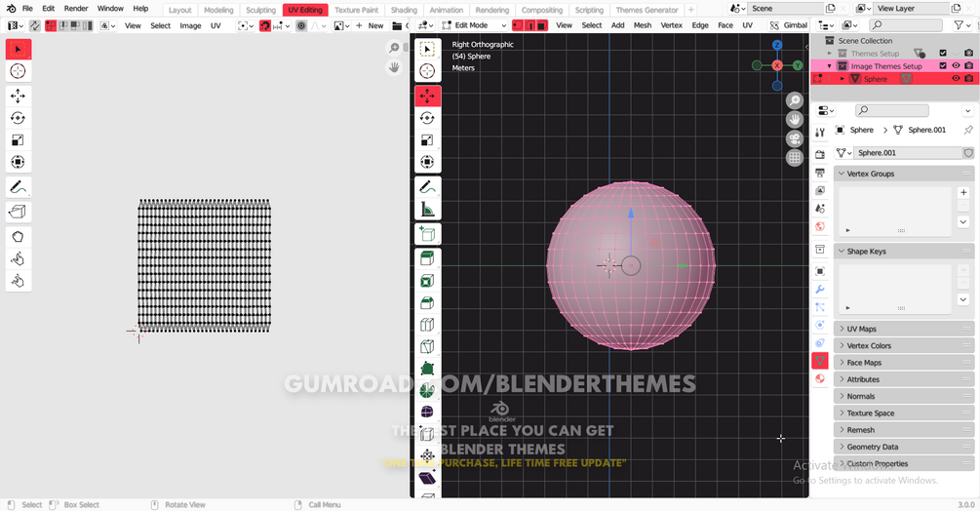Select the UV editor Tweak select tool

tap(19, 50)
